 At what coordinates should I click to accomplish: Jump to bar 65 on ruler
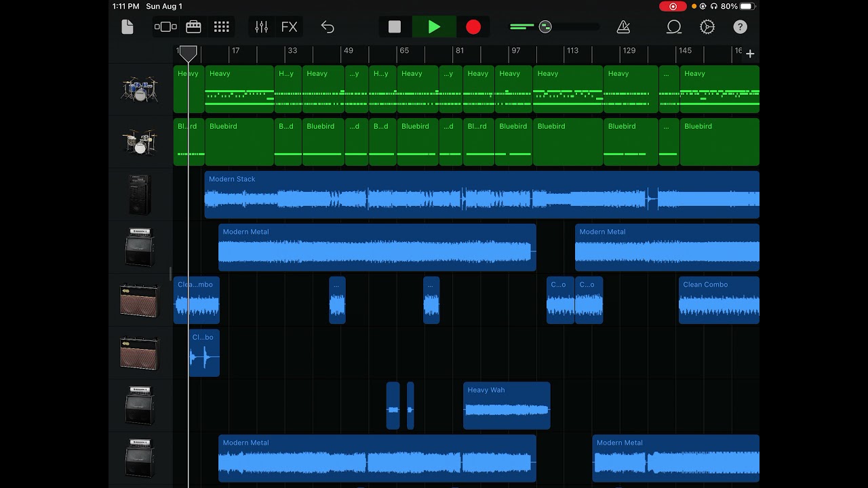pyautogui.click(x=404, y=51)
